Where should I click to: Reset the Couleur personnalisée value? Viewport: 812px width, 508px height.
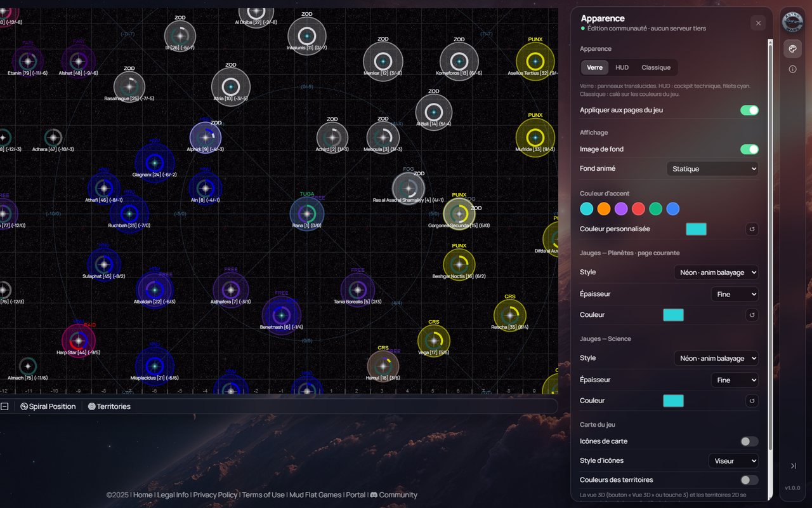click(x=752, y=229)
